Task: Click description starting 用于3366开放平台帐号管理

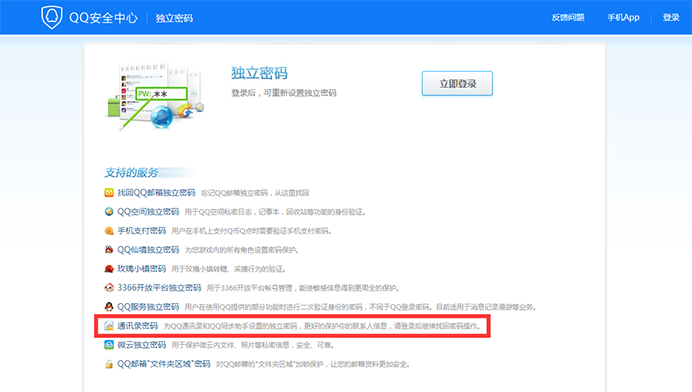Action: [x=303, y=288]
